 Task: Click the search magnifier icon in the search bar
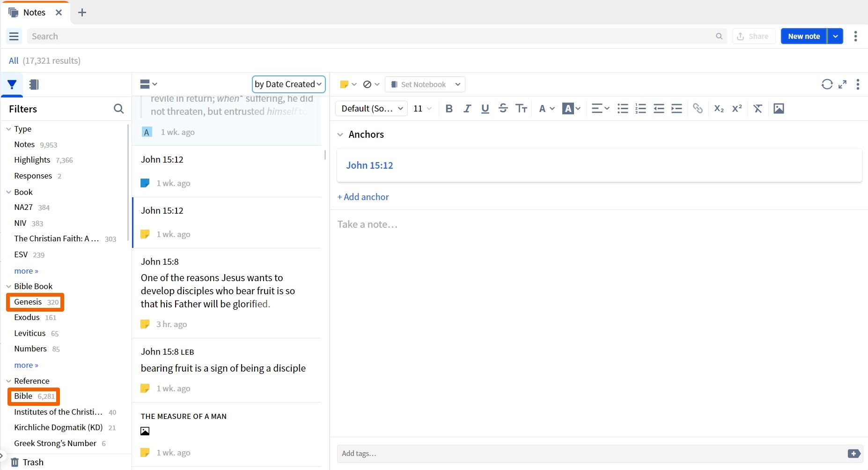tap(719, 36)
